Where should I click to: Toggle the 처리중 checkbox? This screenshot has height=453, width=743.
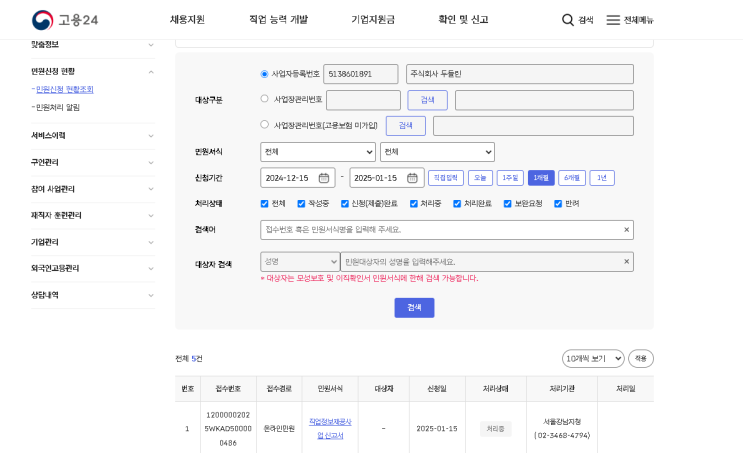point(414,204)
